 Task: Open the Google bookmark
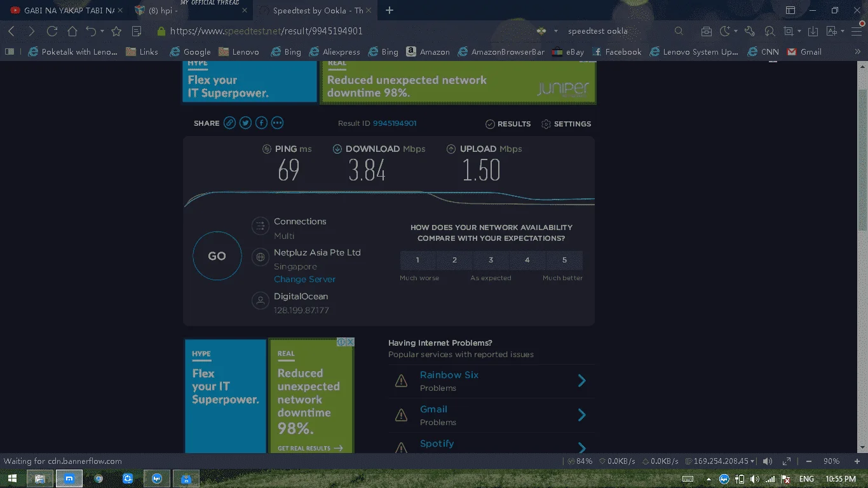(190, 52)
